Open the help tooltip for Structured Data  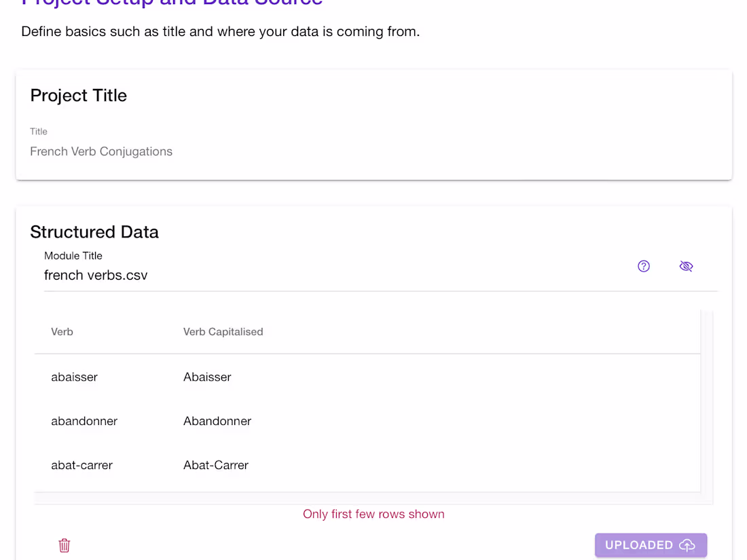coord(643,266)
